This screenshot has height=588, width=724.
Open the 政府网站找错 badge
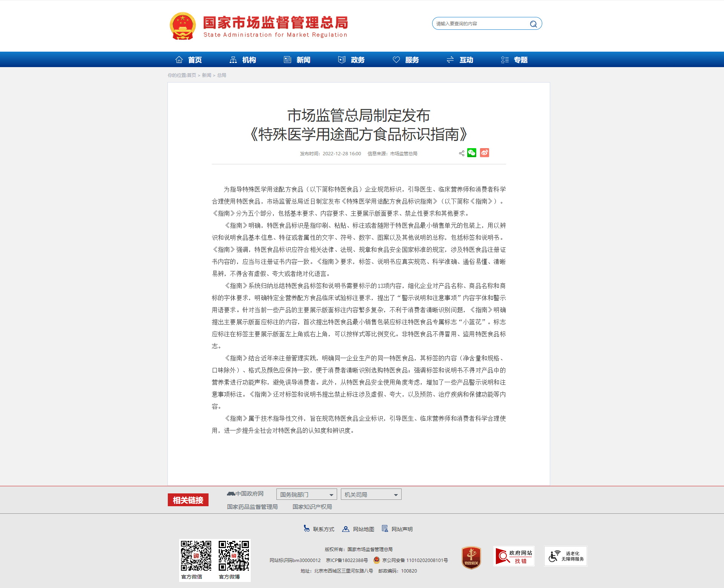point(514,556)
